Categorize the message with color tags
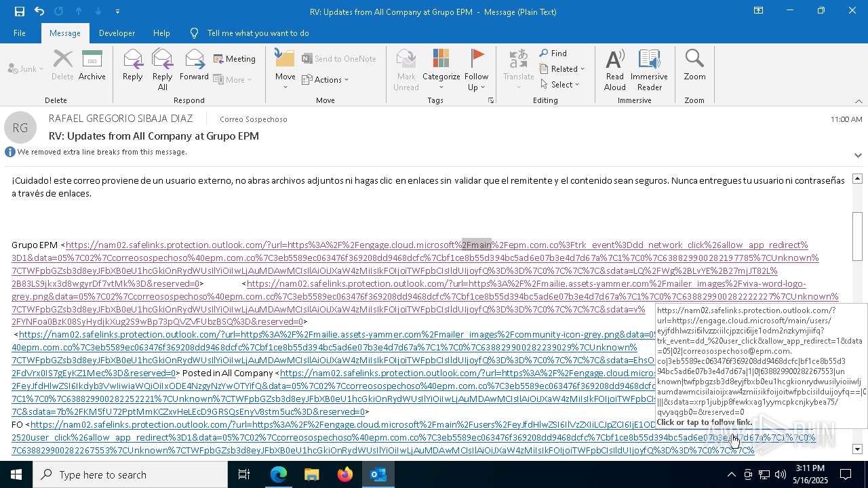 (441, 70)
